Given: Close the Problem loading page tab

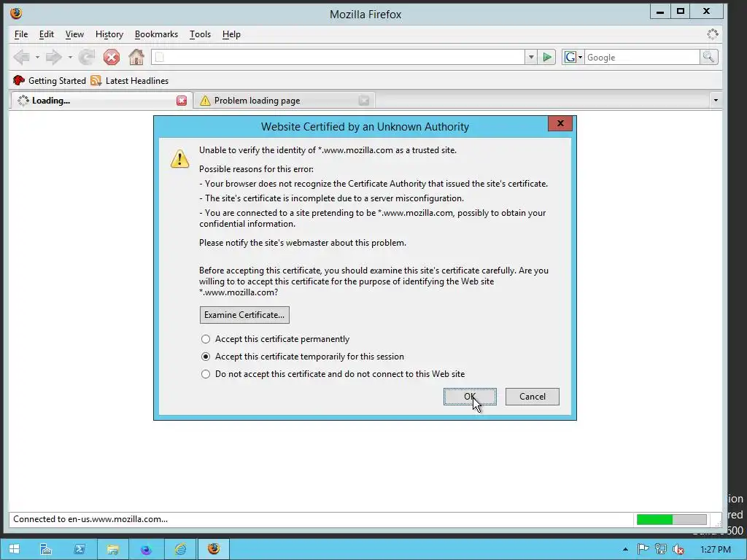Looking at the screenshot, I should pyautogui.click(x=364, y=101).
